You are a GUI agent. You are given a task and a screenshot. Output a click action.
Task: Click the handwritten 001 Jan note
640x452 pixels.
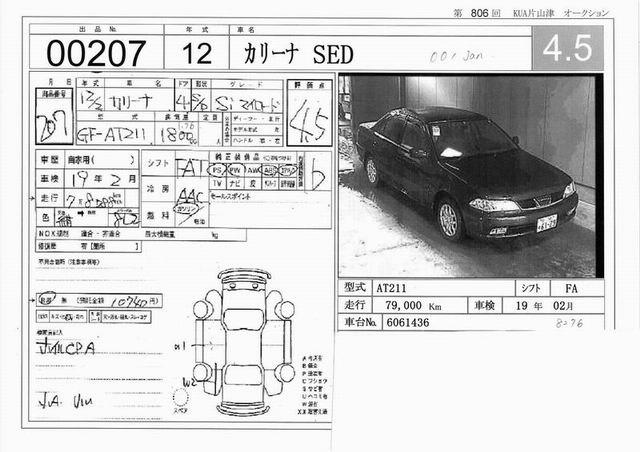coord(456,56)
